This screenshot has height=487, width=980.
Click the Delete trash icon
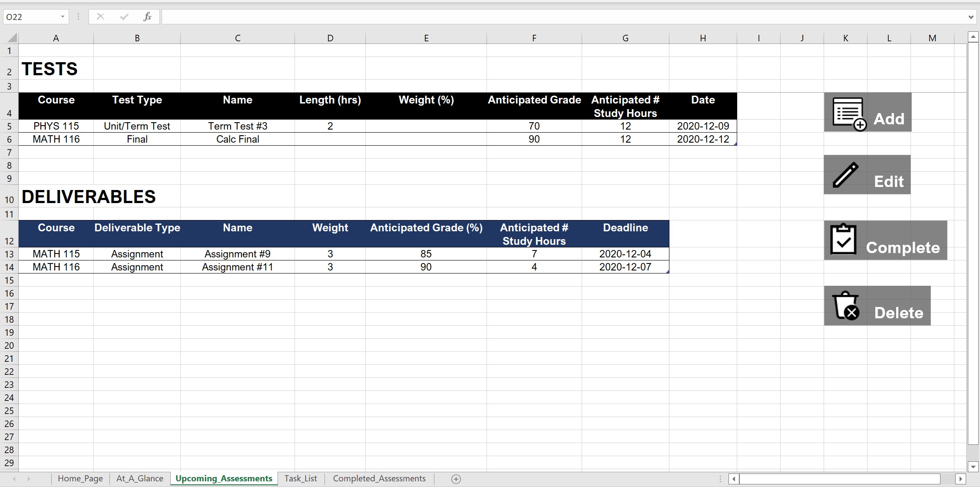coord(846,305)
